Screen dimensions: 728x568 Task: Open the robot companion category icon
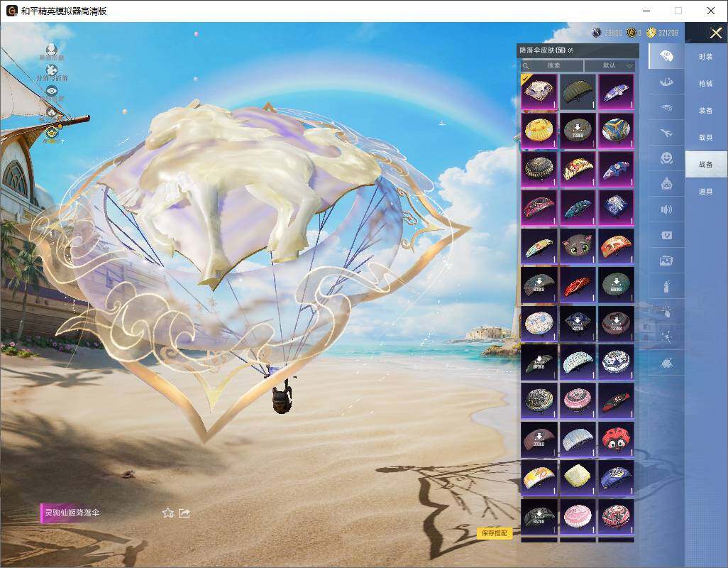click(x=666, y=185)
